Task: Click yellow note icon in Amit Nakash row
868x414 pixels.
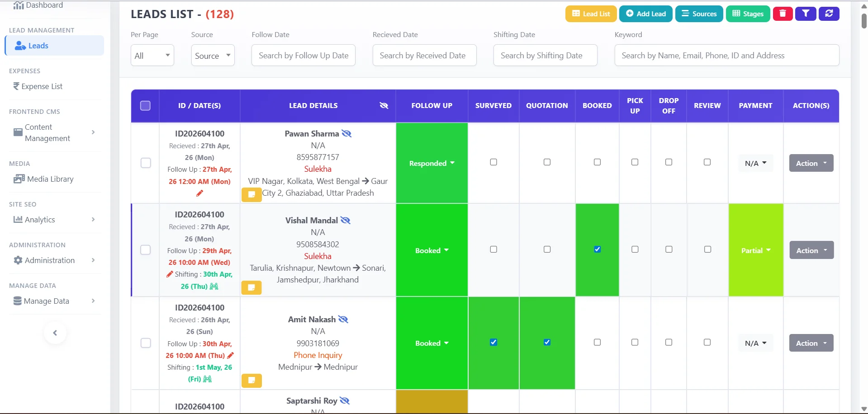Action: point(251,381)
